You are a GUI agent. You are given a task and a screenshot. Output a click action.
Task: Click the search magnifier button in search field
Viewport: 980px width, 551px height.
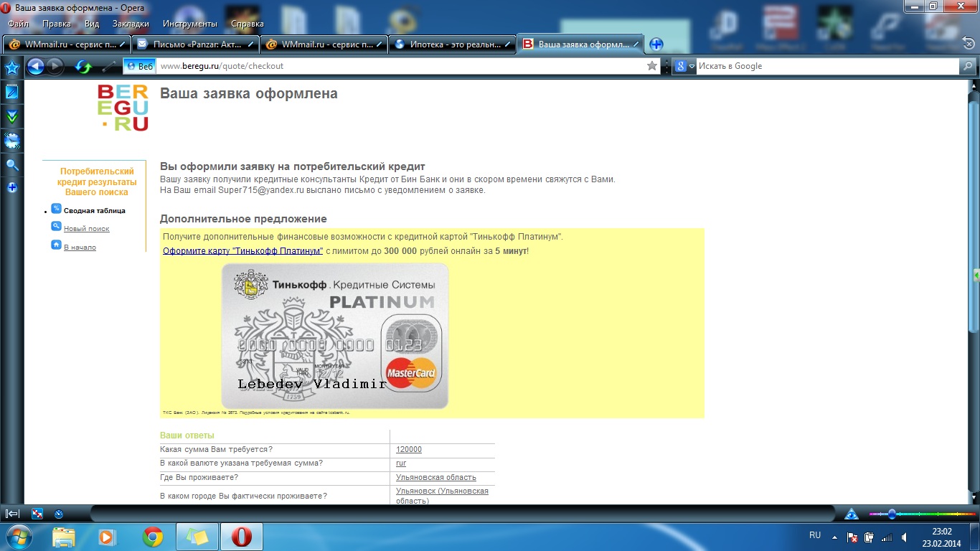point(968,66)
